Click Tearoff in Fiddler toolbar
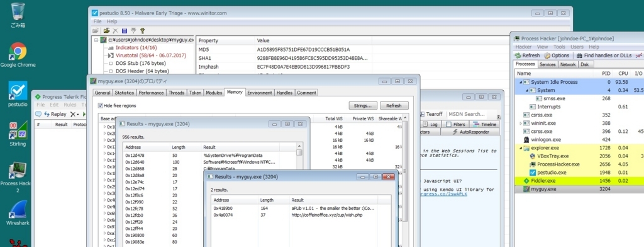The height and width of the screenshot is (247, 644). [x=431, y=114]
